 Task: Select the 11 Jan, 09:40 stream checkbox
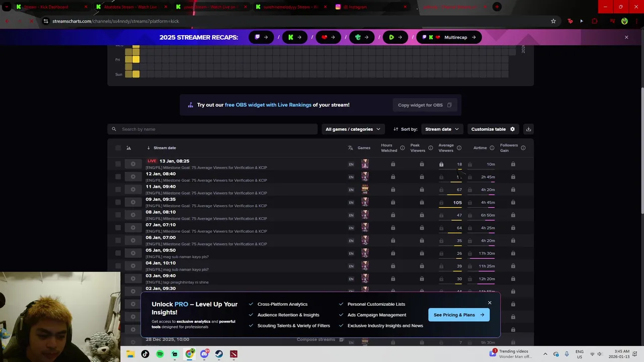click(x=118, y=190)
